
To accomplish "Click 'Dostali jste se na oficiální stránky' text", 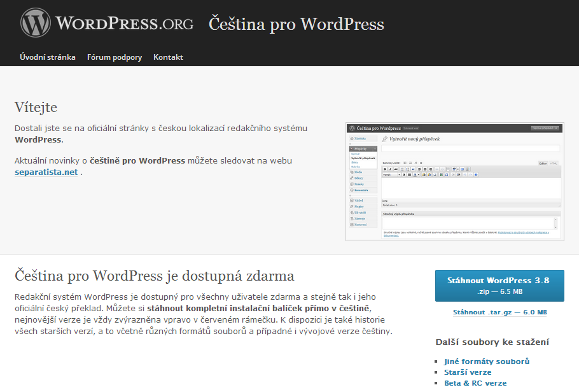I will point(81,128).
